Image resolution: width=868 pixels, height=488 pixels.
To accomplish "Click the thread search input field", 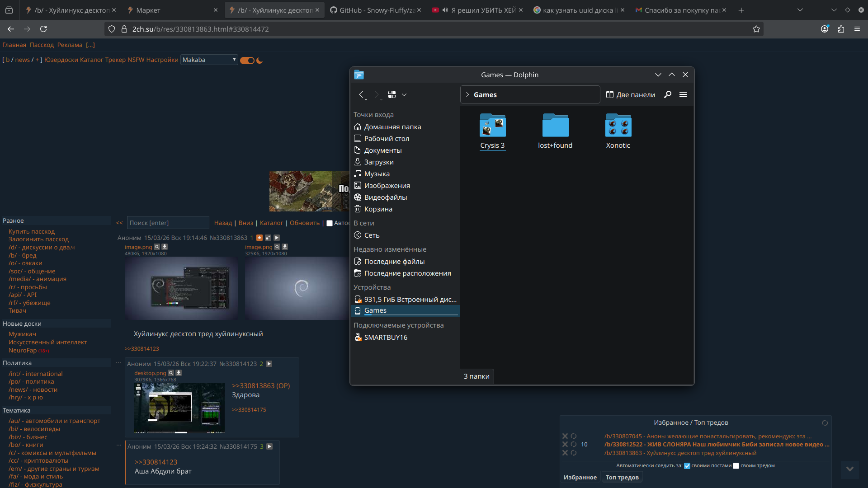I will (168, 223).
